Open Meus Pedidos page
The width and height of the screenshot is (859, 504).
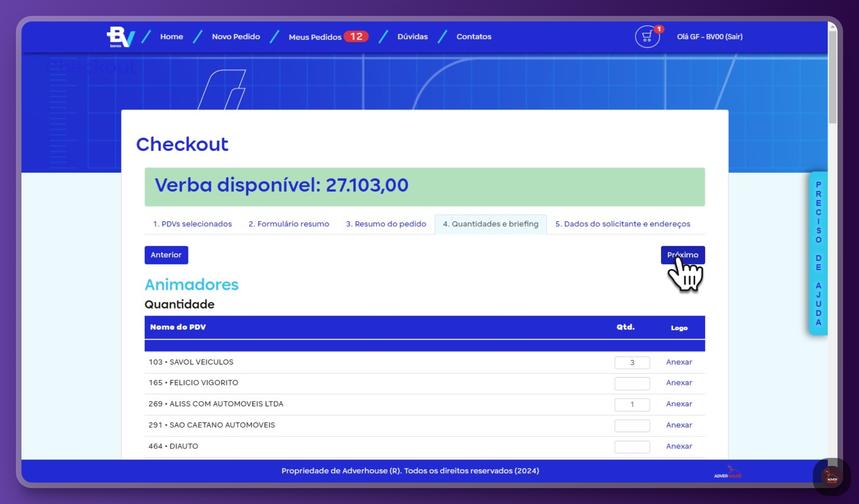315,37
